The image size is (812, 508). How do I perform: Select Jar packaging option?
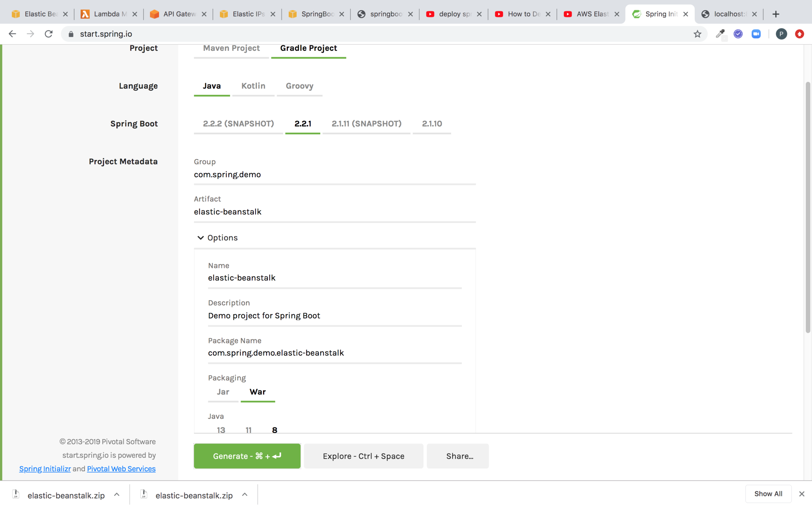click(x=223, y=392)
